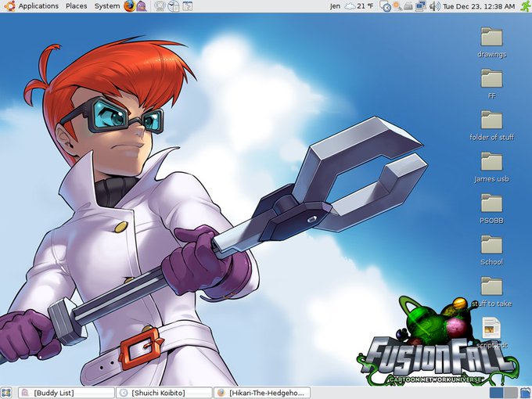Open the user switcher labeled Jen
Screen dimensions: 532x399
pyautogui.click(x=335, y=6)
